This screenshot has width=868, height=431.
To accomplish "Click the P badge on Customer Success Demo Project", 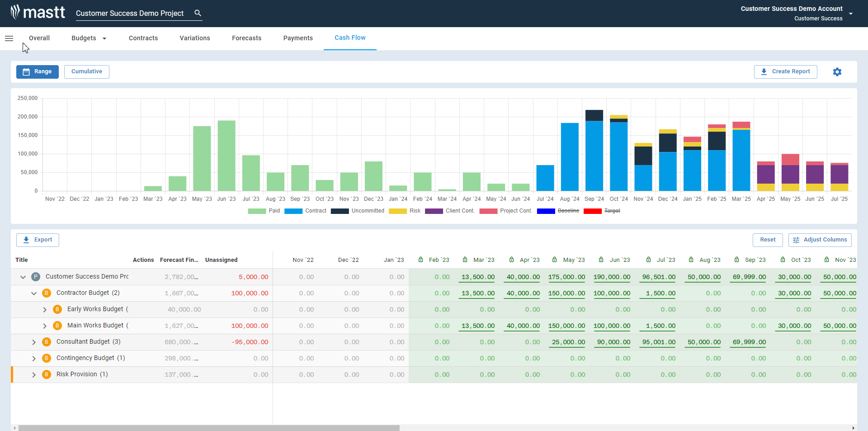I will (35, 277).
